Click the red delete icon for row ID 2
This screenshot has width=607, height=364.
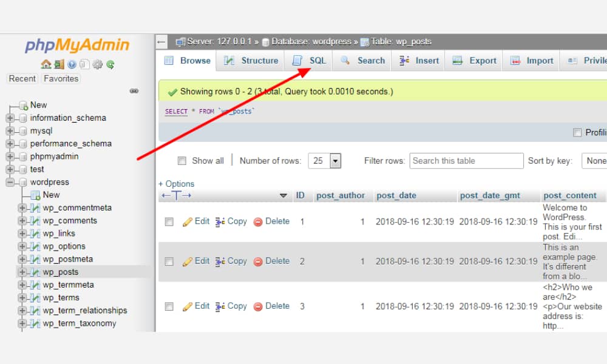[258, 261]
